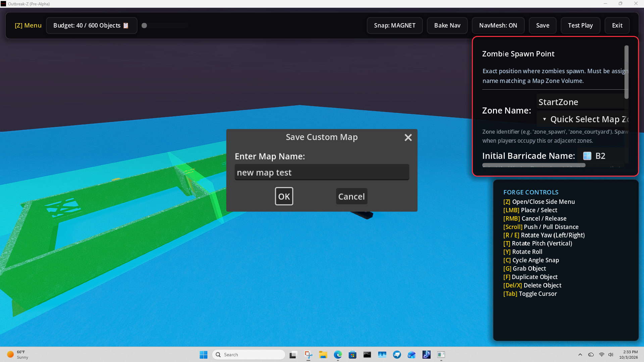Toggle NavMesh: ON setting
Screen dimensions: 644x362
(x=498, y=26)
